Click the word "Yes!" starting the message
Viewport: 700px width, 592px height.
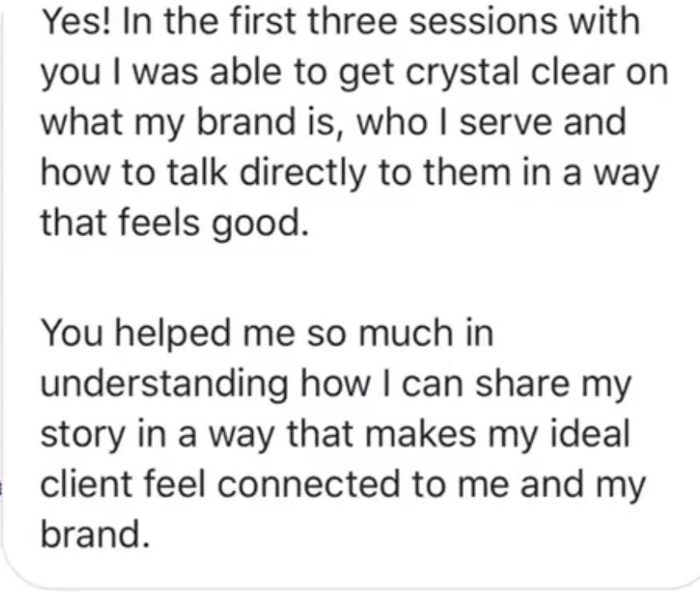[76, 21]
